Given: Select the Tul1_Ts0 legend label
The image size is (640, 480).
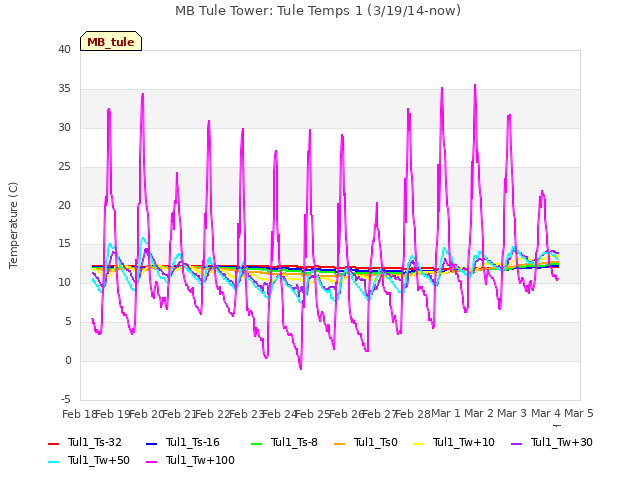Looking at the screenshot, I should [376, 442].
